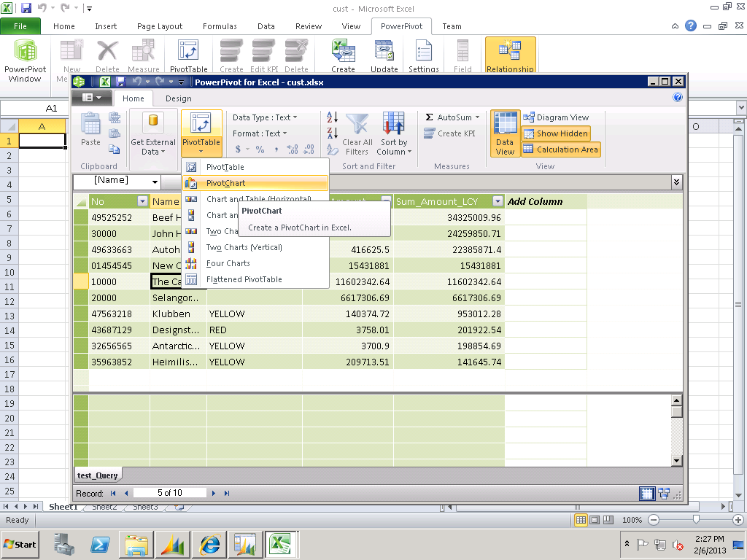Viewport: 747px width, 560px height.
Task: Toggle Calculation Area display
Action: (561, 149)
